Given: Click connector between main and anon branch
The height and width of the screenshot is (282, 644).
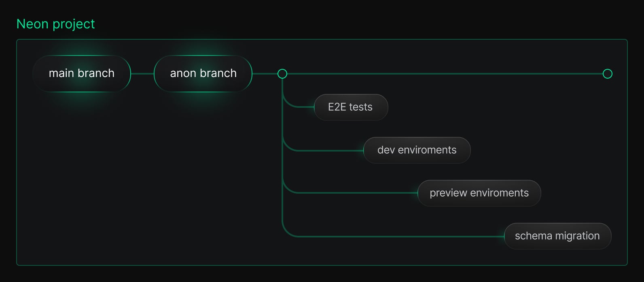Looking at the screenshot, I should [142, 74].
